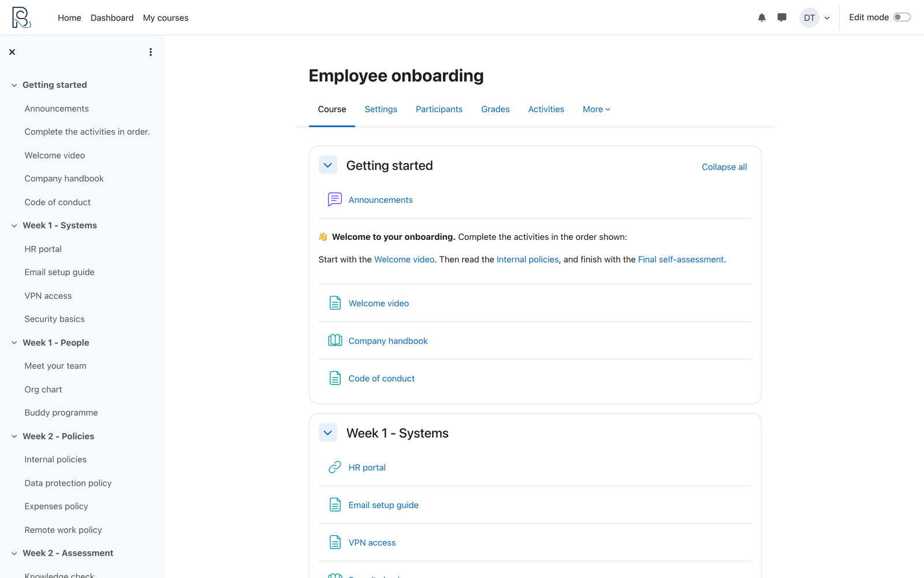Image resolution: width=924 pixels, height=578 pixels.
Task: Select VPN access in the course index
Action: tap(49, 296)
